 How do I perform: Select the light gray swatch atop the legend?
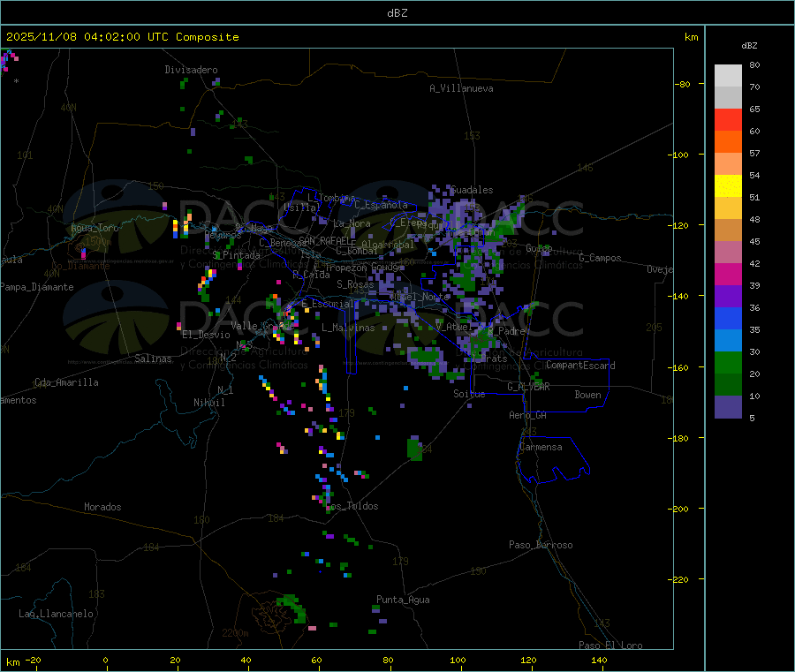[728, 75]
